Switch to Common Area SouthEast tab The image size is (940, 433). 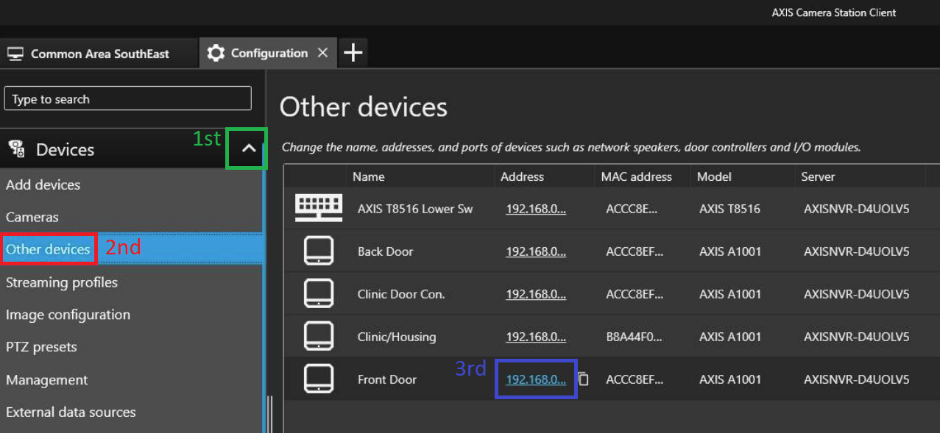(x=98, y=53)
